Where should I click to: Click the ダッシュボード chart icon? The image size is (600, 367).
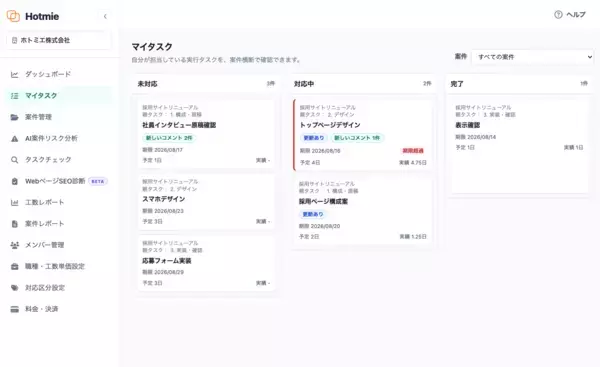(x=15, y=74)
